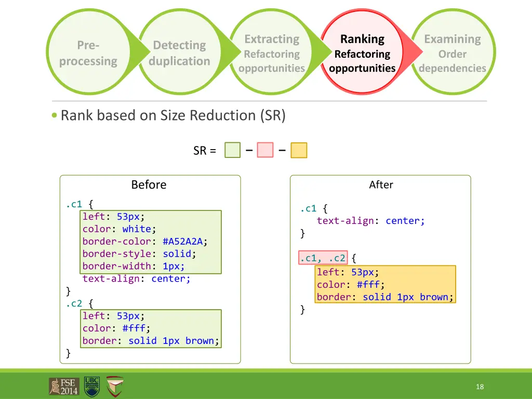Click 'color: #fff;' line in Before panel
This screenshot has width=532, height=399.
coord(116,328)
